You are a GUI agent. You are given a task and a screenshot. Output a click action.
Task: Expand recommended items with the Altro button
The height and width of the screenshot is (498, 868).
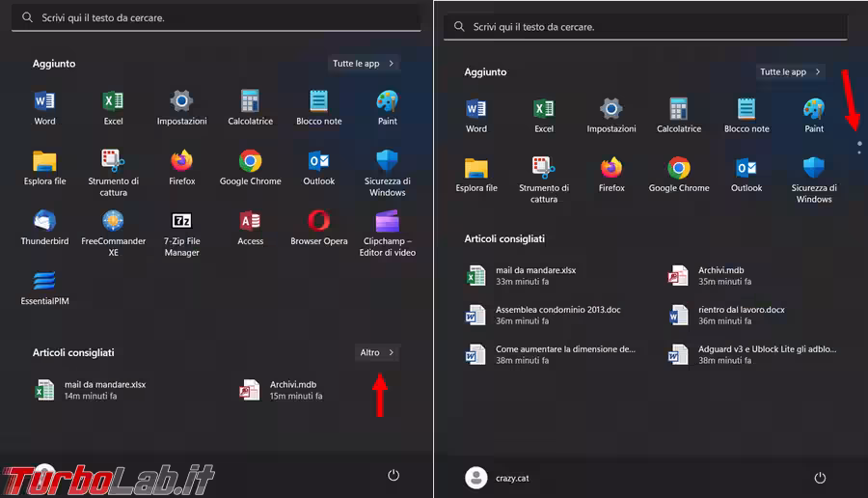point(377,353)
